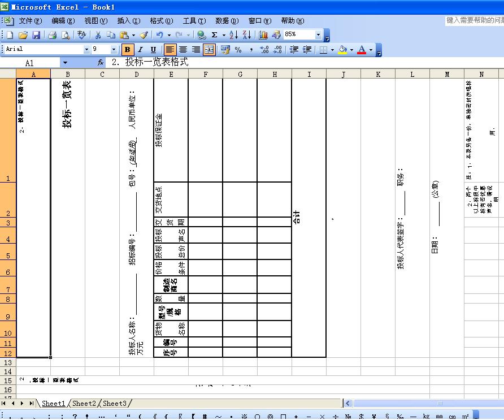Create a new blank workbook
504x420 pixels.
[x=10, y=34]
